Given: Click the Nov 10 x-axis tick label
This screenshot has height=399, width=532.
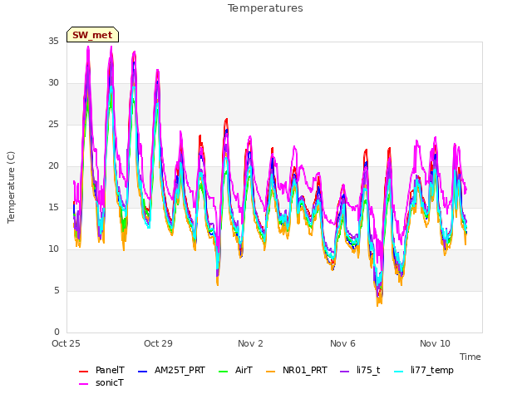Looking at the screenshot, I should 435,343.
